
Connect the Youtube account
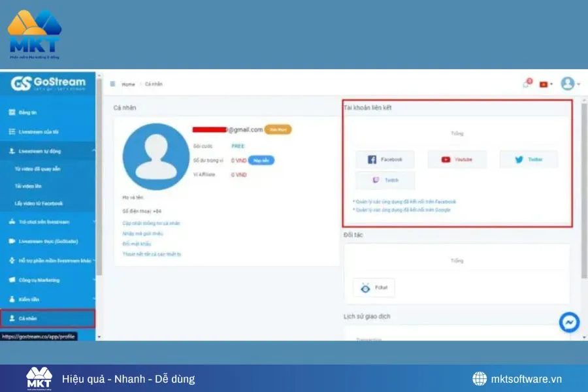point(457,159)
